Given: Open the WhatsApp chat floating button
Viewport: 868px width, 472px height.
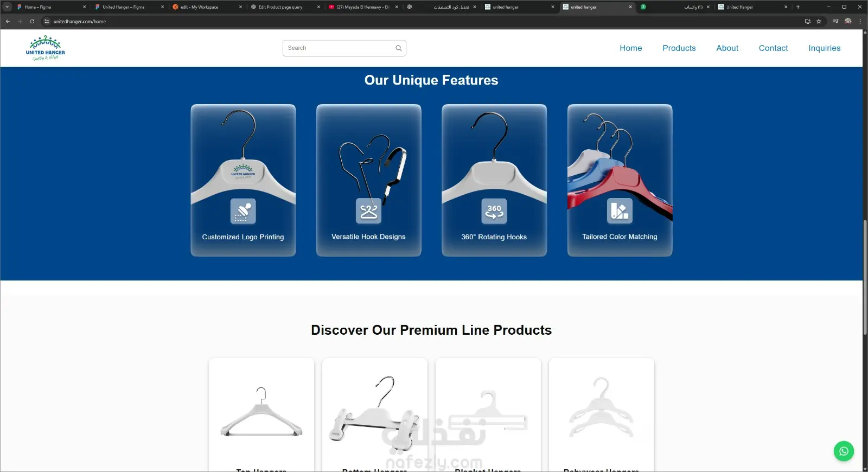Looking at the screenshot, I should [844, 451].
